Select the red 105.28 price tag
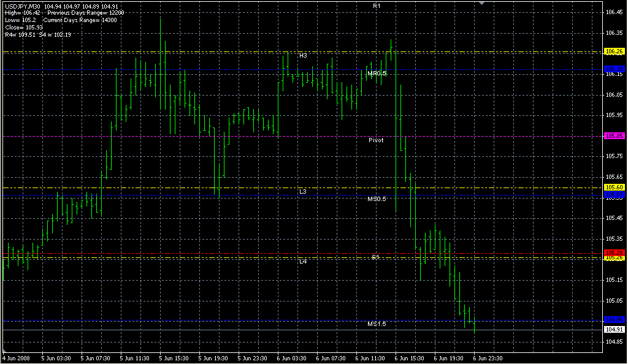Image resolution: width=628 pixels, height=364 pixels. pyautogui.click(x=615, y=252)
